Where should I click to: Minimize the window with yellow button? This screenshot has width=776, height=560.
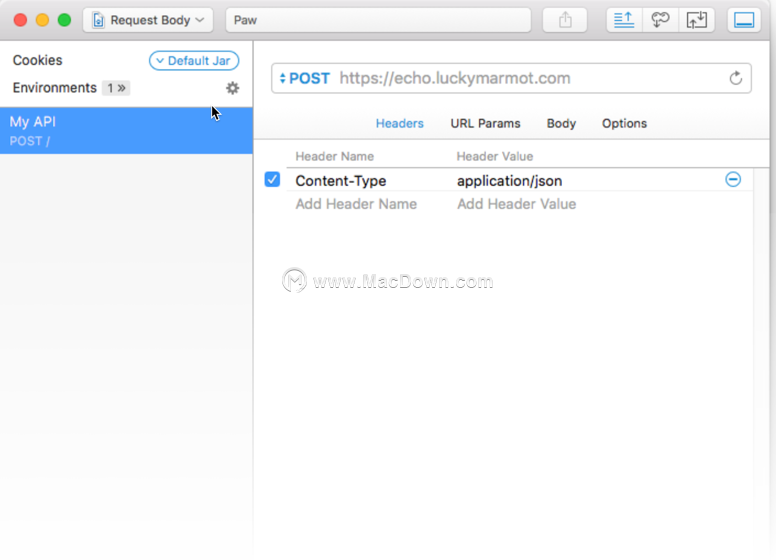coord(43,20)
